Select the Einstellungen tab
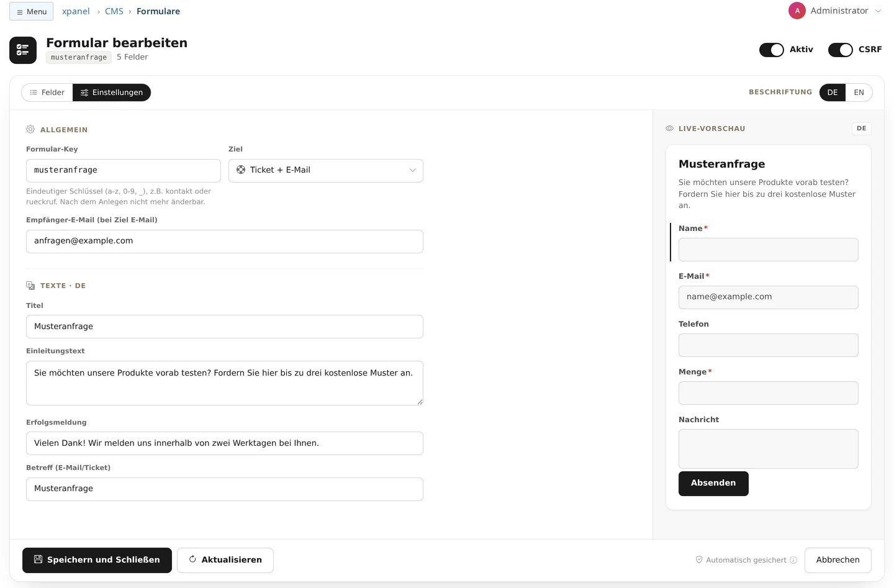Screen dimensions: 894x588 click(112, 93)
